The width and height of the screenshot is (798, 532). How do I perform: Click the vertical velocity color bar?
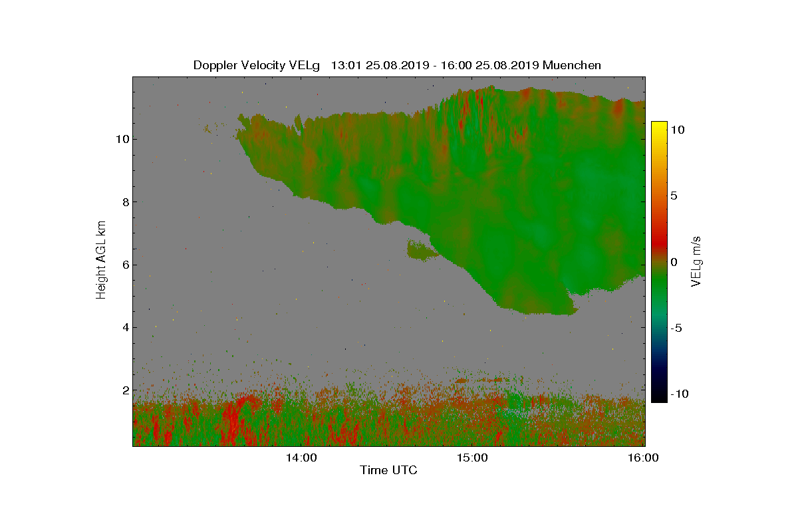click(x=659, y=262)
